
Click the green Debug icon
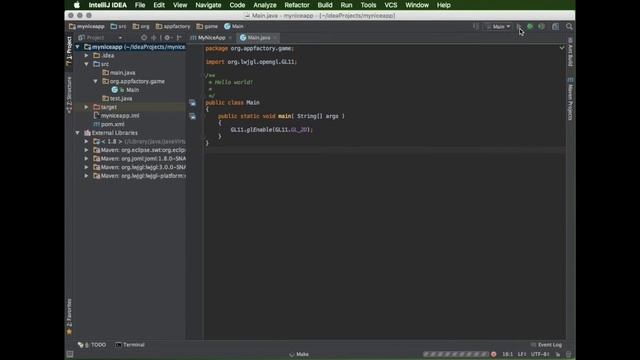[530, 27]
